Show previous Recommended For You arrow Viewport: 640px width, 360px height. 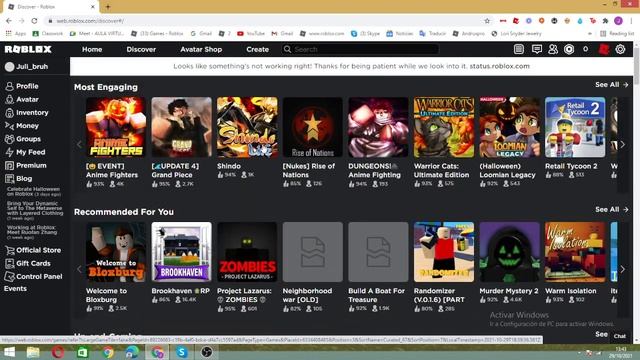pyautogui.click(x=80, y=269)
